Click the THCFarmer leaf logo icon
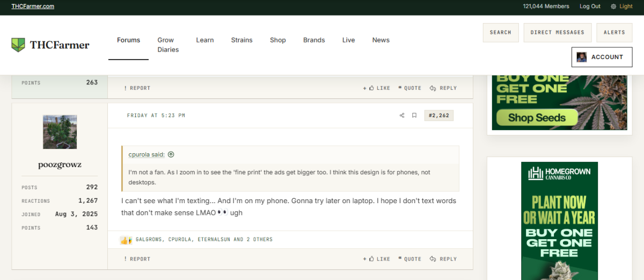The width and height of the screenshot is (644, 280). pos(18,45)
